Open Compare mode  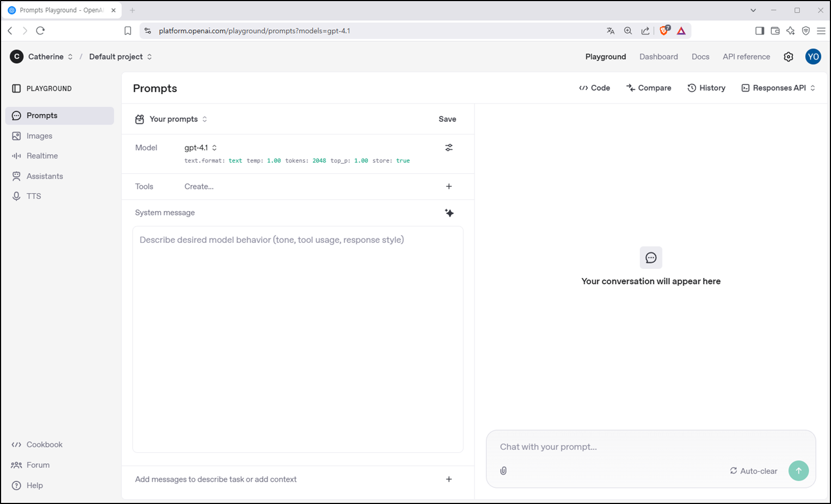[x=649, y=88]
